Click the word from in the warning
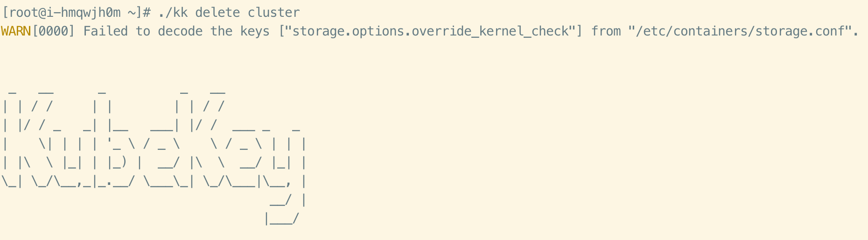The image size is (868, 240). [x=606, y=31]
